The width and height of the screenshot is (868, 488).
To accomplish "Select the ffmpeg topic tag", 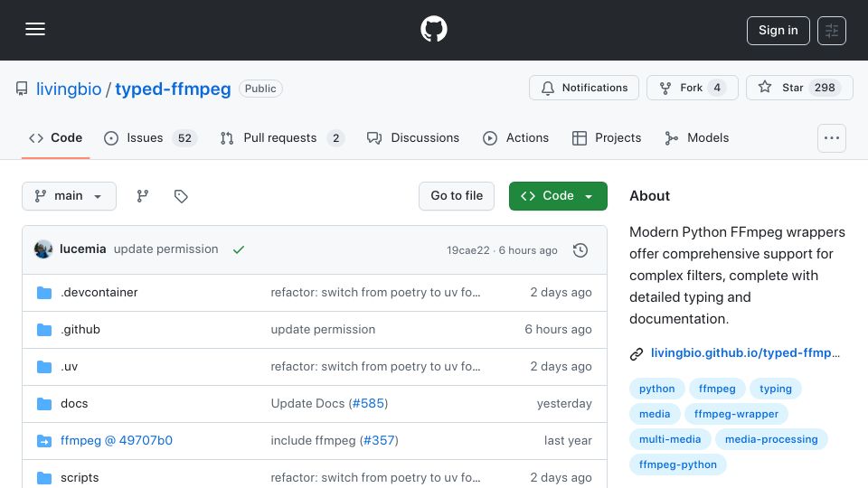I will point(717,389).
